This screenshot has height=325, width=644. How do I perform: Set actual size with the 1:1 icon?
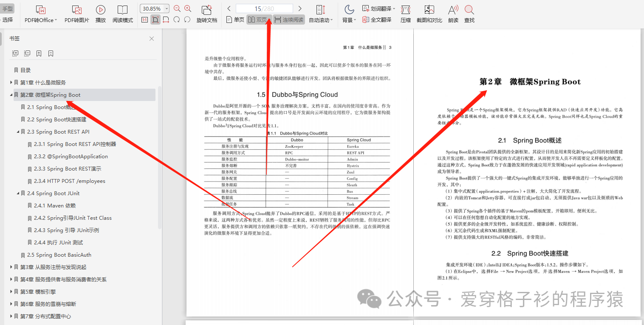144,20
